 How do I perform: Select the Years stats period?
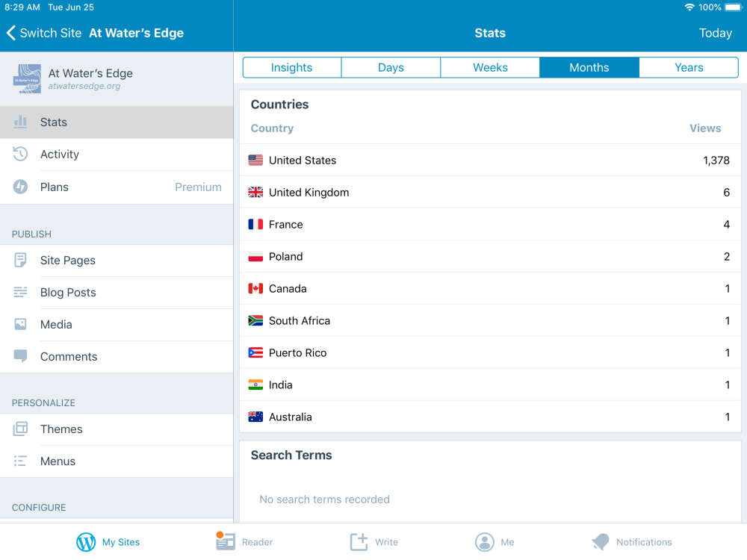point(689,67)
